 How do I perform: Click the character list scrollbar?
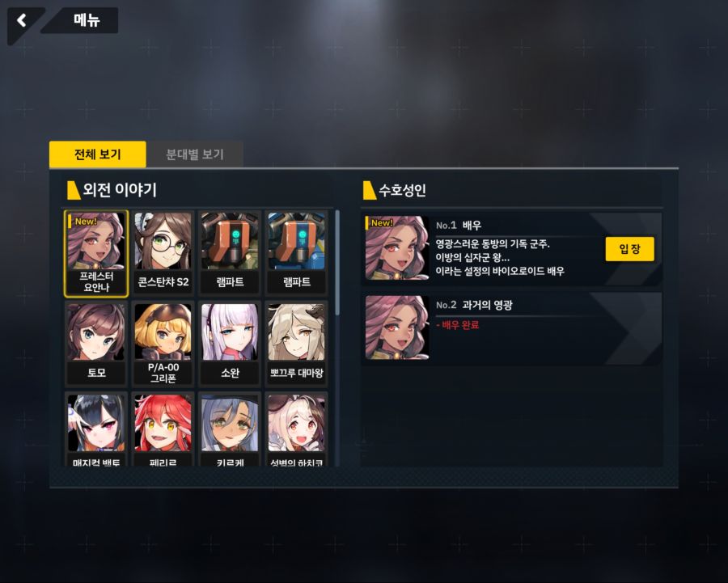[x=337, y=263]
